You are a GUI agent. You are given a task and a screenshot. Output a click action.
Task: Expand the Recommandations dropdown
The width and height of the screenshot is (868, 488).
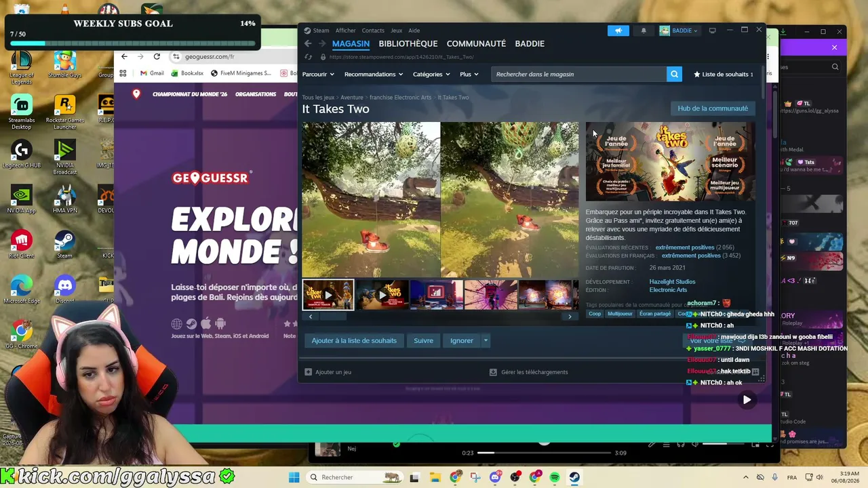point(374,74)
